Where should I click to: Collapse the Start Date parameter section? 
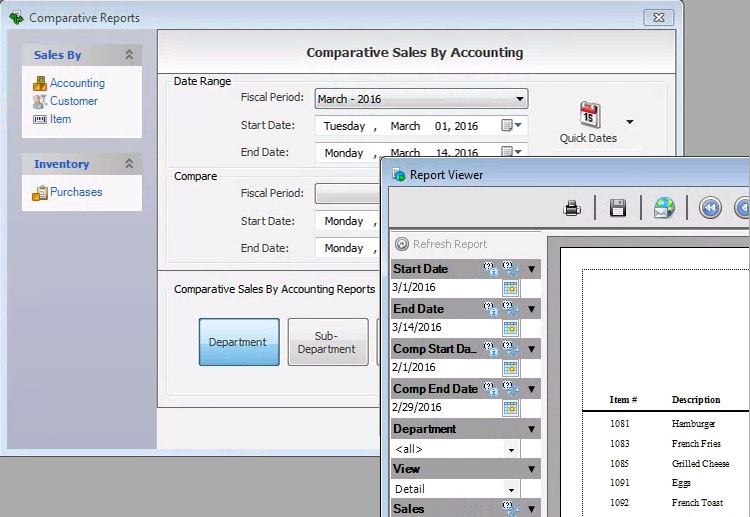531,269
